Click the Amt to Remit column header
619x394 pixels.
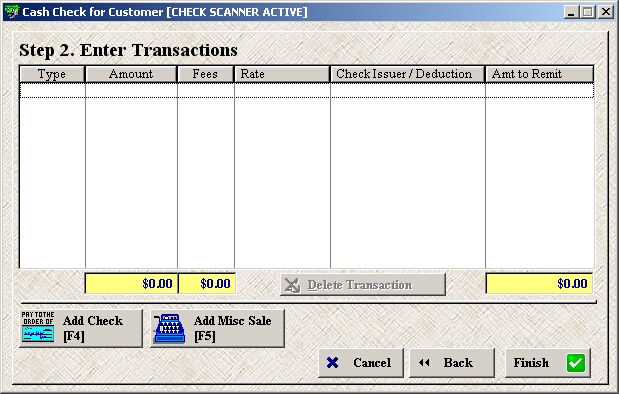tap(539, 74)
